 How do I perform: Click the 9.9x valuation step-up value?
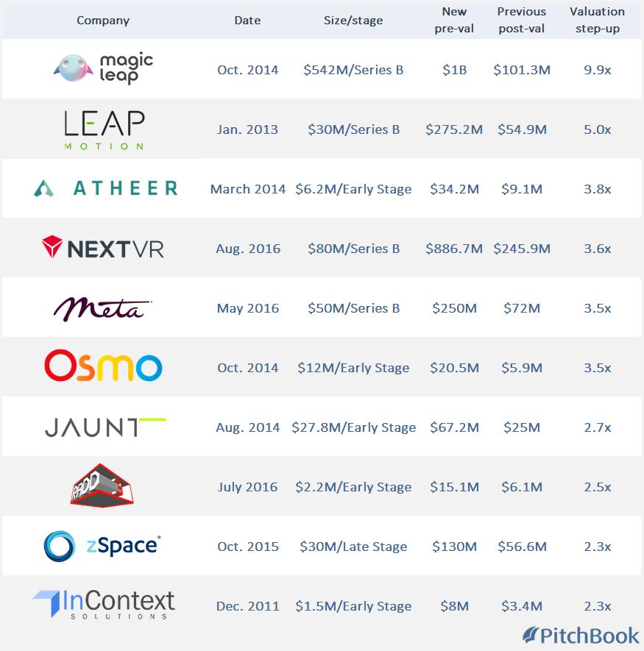click(x=597, y=71)
